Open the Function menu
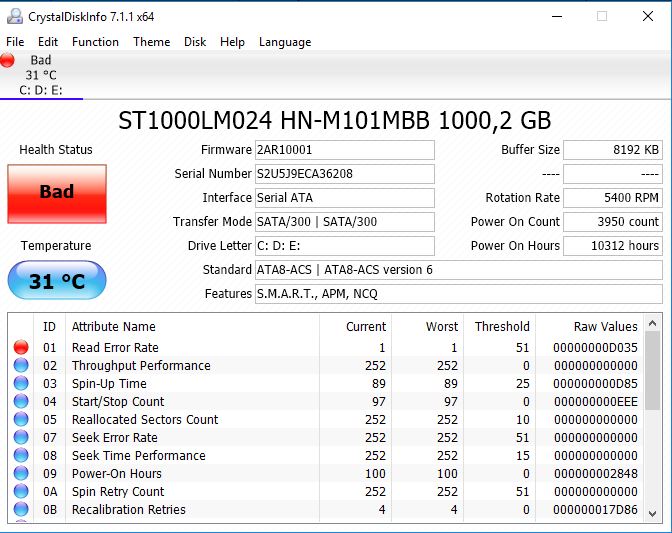Image resolution: width=672 pixels, height=533 pixels. (95, 42)
